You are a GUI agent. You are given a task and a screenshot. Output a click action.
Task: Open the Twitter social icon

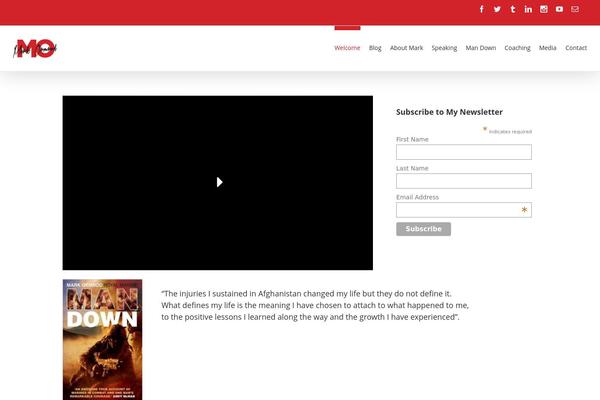(497, 9)
